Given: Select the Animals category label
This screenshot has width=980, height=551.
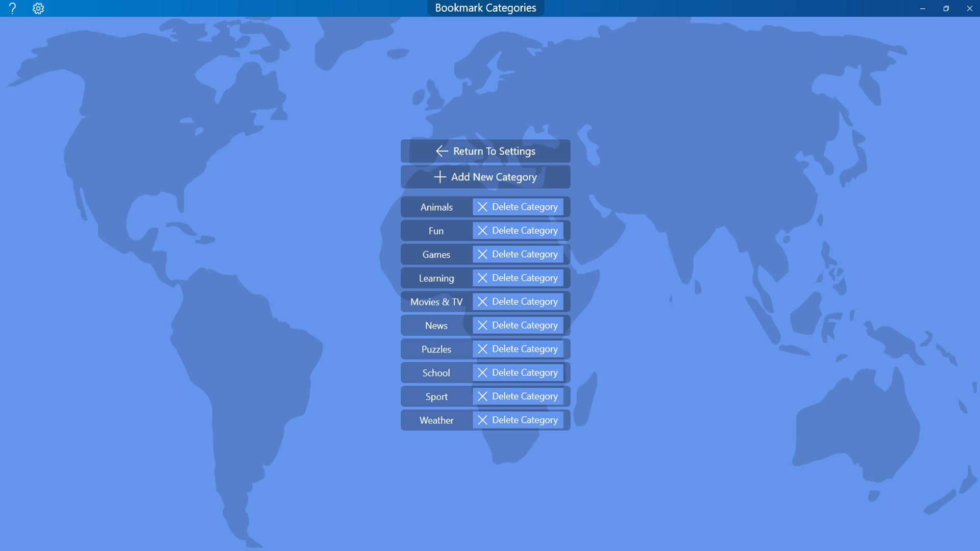Looking at the screenshot, I should 436,207.
